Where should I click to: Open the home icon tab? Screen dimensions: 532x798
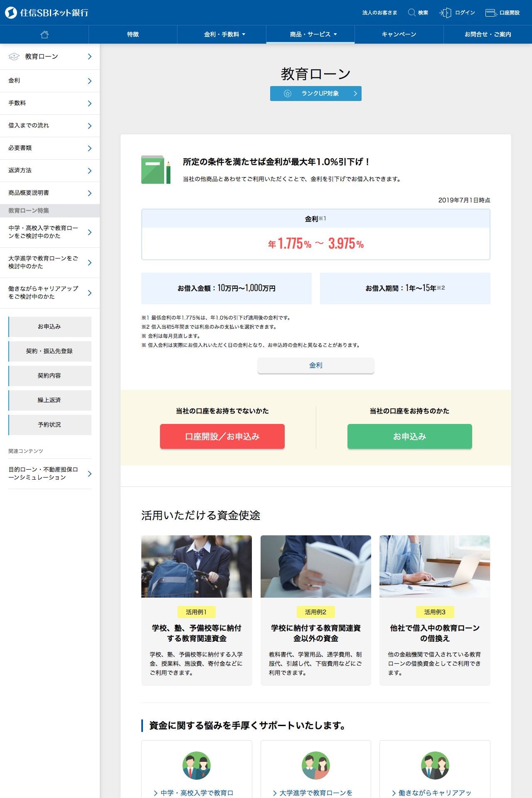[44, 34]
